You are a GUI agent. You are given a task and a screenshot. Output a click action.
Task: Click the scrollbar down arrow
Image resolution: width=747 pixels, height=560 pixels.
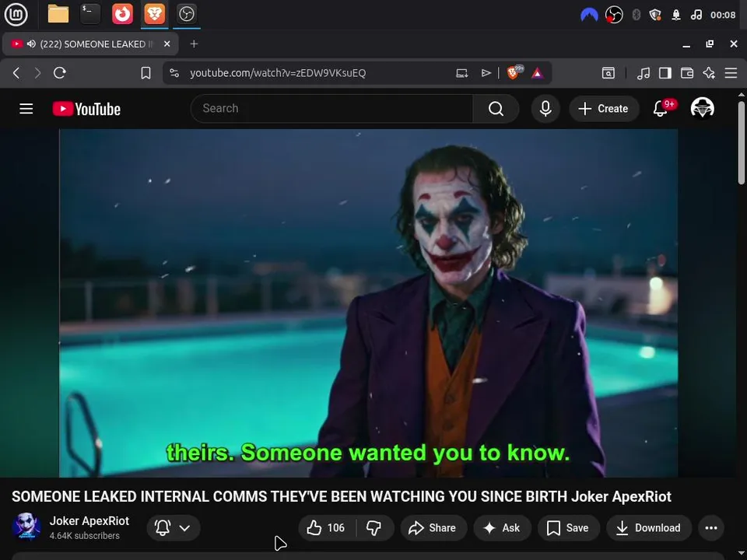pos(742,555)
